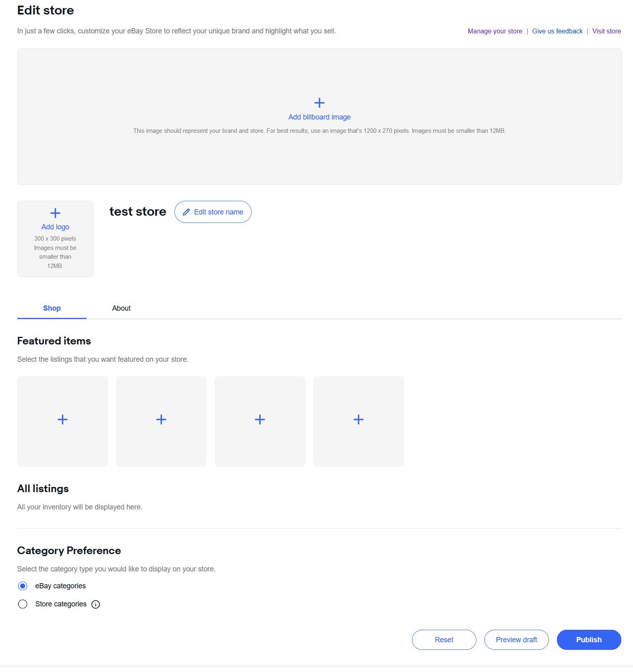Select the Store categories radio option
Image resolution: width=633 pixels, height=672 pixels.
pos(23,604)
